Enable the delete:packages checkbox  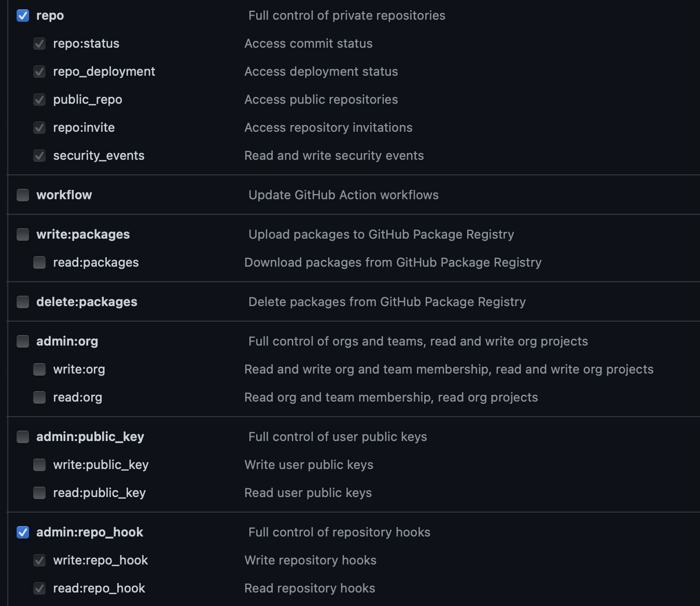(23, 302)
